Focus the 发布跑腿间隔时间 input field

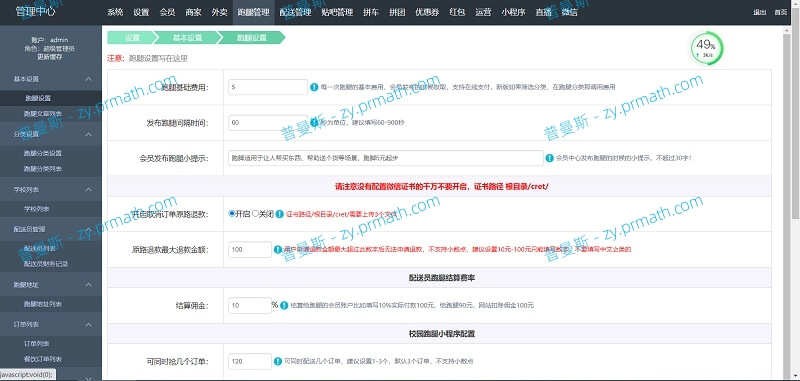[268, 123]
